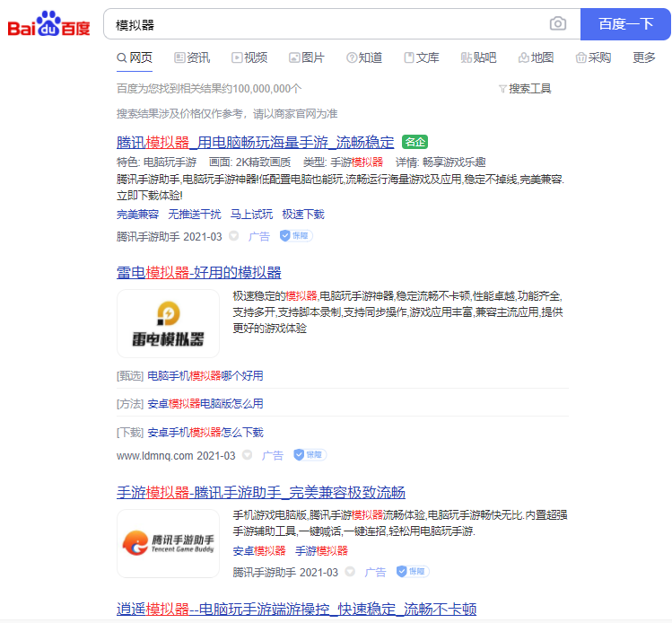672x623 pixels.
Task: Click 广告 label on third result
Action: [375, 572]
